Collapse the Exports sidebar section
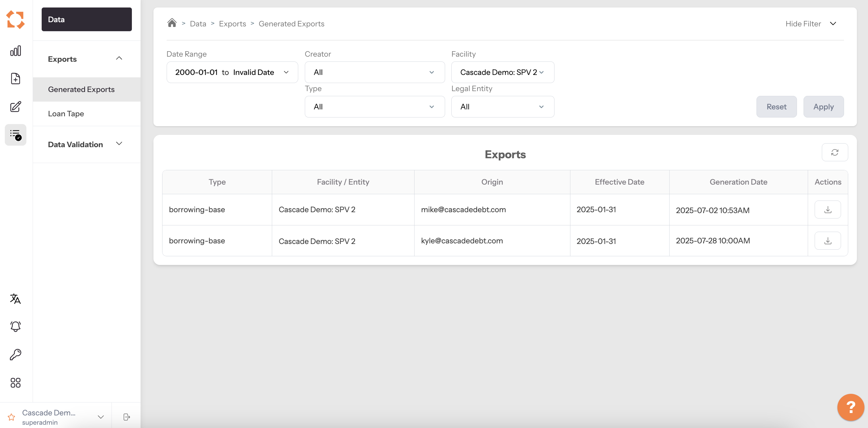This screenshot has height=428, width=868. pyautogui.click(x=119, y=59)
